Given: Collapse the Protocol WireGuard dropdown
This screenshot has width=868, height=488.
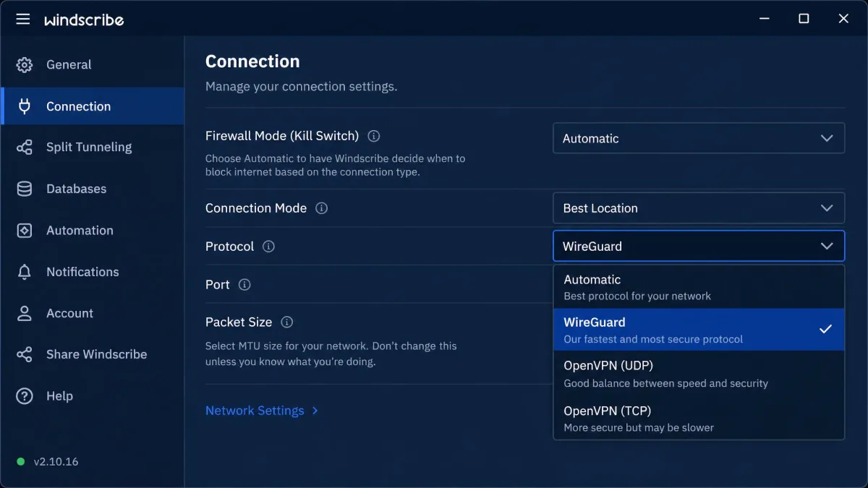Looking at the screenshot, I should [699, 246].
